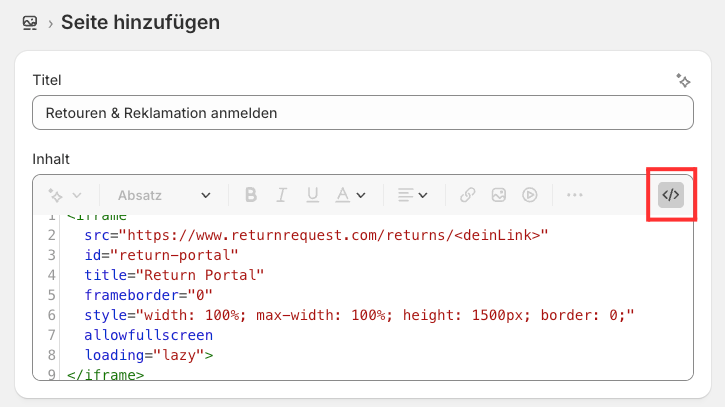Viewport: 725px width, 407px height.
Task: Open the AI text generation toolbar dropdown
Action: [65, 195]
